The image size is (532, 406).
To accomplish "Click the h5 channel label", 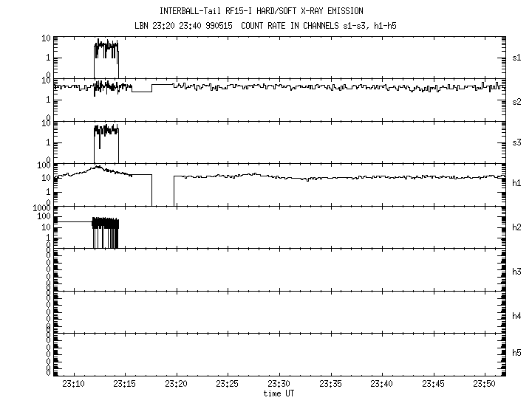I will (517, 355).
